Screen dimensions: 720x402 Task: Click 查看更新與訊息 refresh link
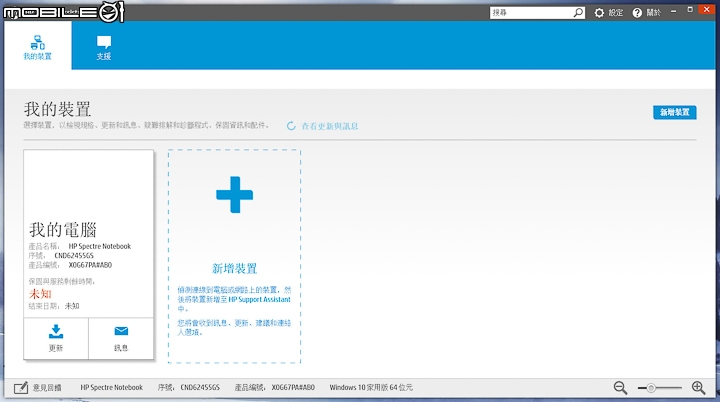pos(330,126)
